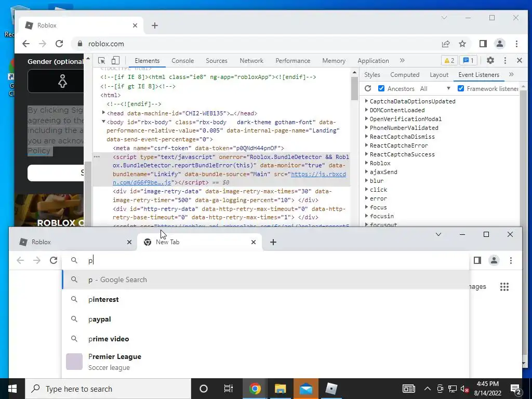Go back in upper Roblox window
532x399 pixels.
click(x=26, y=44)
